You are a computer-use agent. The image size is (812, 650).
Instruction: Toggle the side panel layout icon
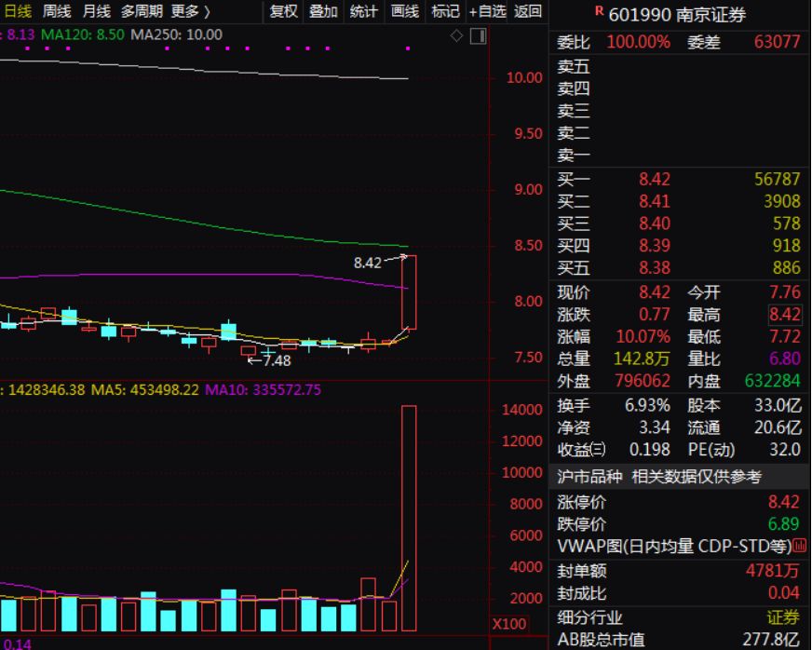point(477,35)
